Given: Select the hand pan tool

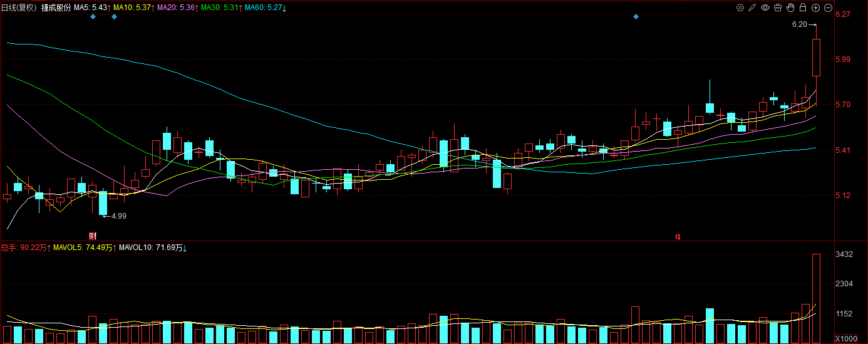Looking at the screenshot, I should pyautogui.click(x=790, y=8).
